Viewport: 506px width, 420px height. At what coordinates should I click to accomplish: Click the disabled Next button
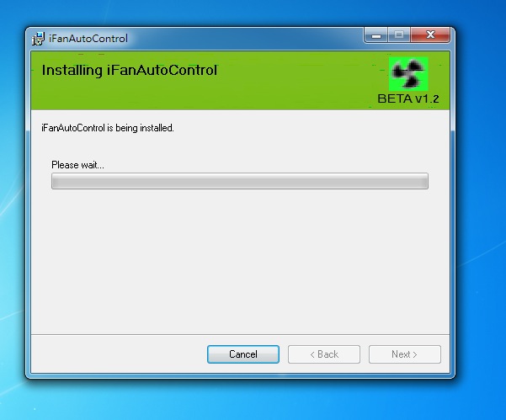tap(405, 354)
